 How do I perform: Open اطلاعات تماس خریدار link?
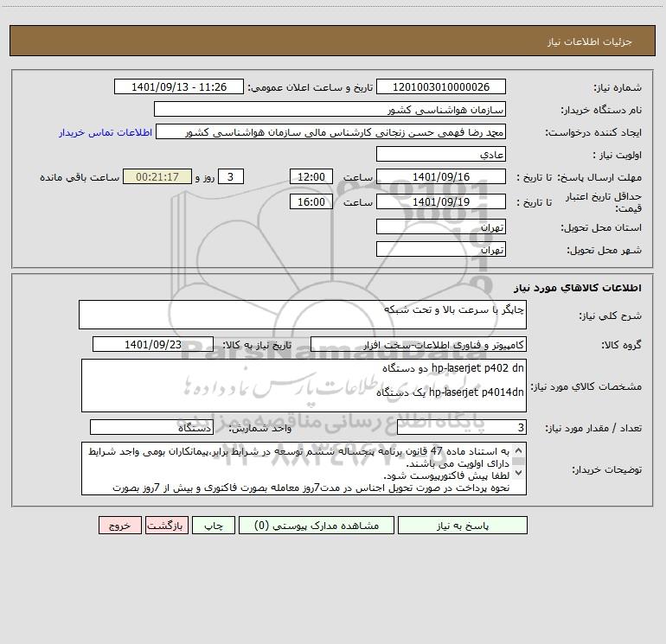[106, 132]
